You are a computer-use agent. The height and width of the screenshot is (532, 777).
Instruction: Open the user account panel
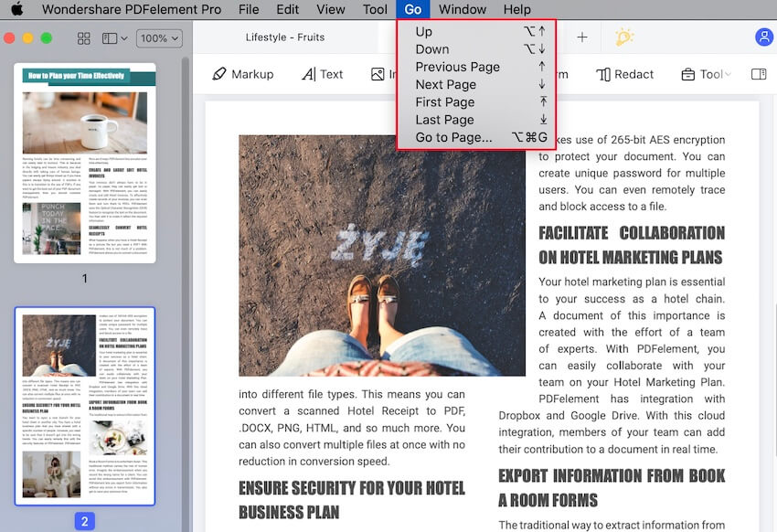tap(764, 37)
